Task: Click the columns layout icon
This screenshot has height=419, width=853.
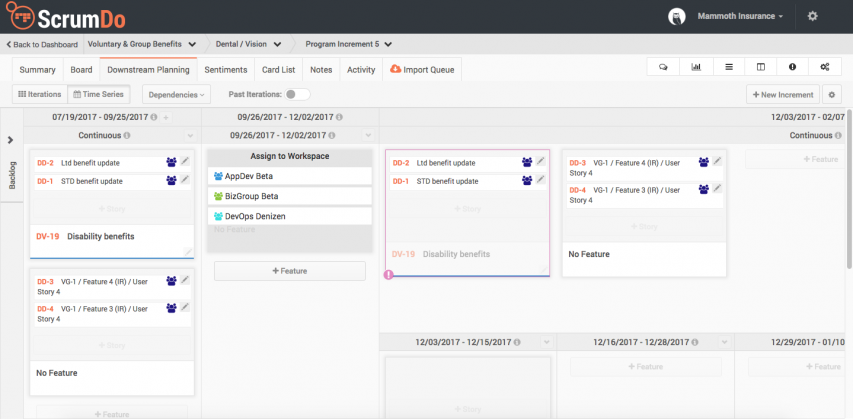Action: click(x=760, y=68)
